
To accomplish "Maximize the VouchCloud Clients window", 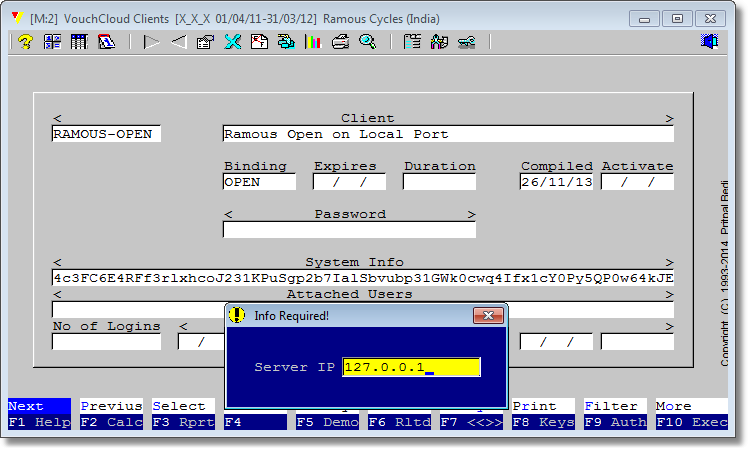I will (x=677, y=19).
